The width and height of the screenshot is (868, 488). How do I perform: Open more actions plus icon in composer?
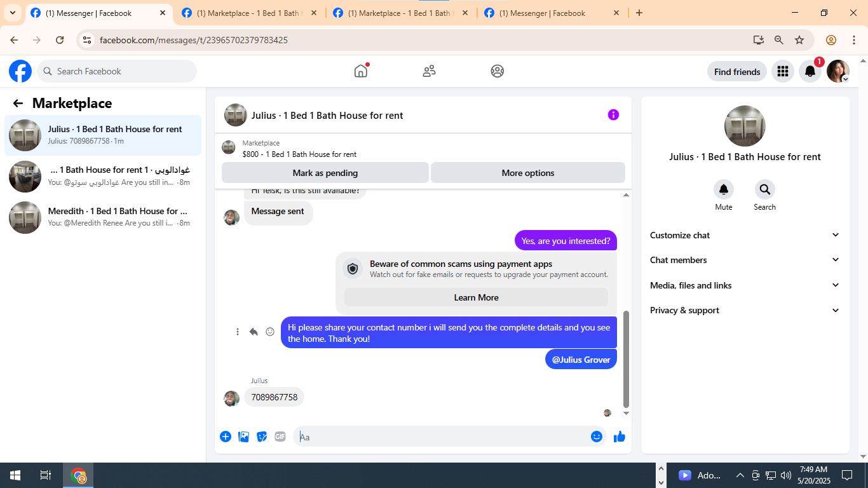pyautogui.click(x=226, y=437)
